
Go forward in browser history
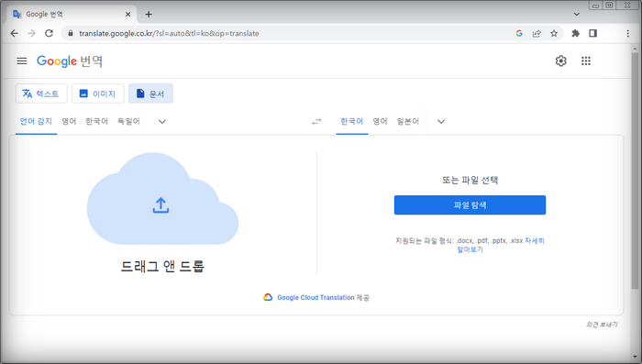(x=31, y=33)
